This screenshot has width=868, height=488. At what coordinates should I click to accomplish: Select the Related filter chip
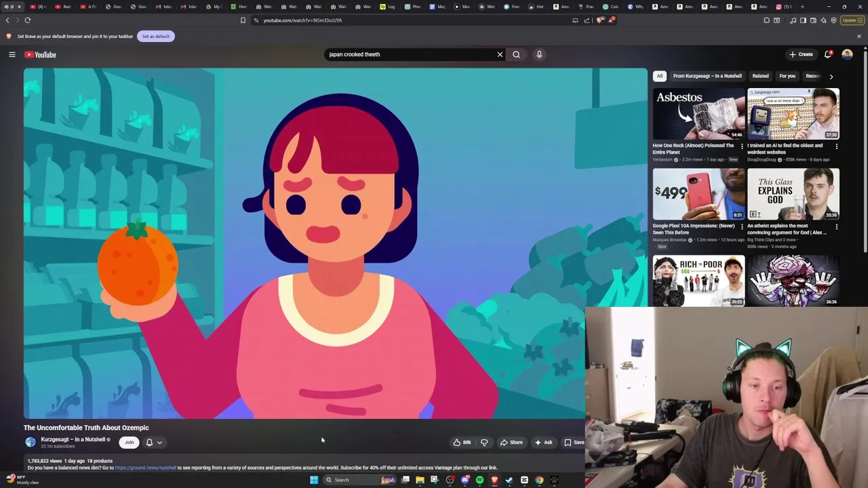tap(760, 76)
